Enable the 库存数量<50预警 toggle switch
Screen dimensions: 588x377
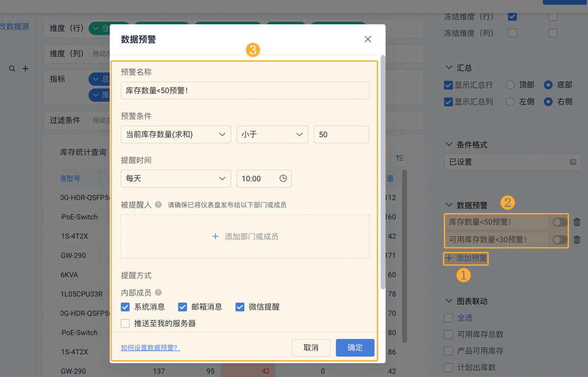[x=559, y=222]
